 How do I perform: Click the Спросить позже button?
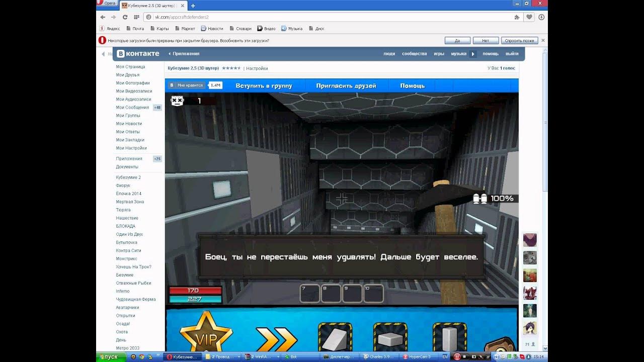(519, 40)
